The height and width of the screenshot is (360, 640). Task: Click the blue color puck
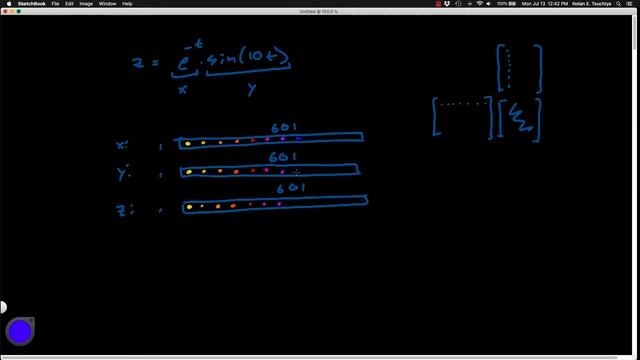click(x=20, y=331)
